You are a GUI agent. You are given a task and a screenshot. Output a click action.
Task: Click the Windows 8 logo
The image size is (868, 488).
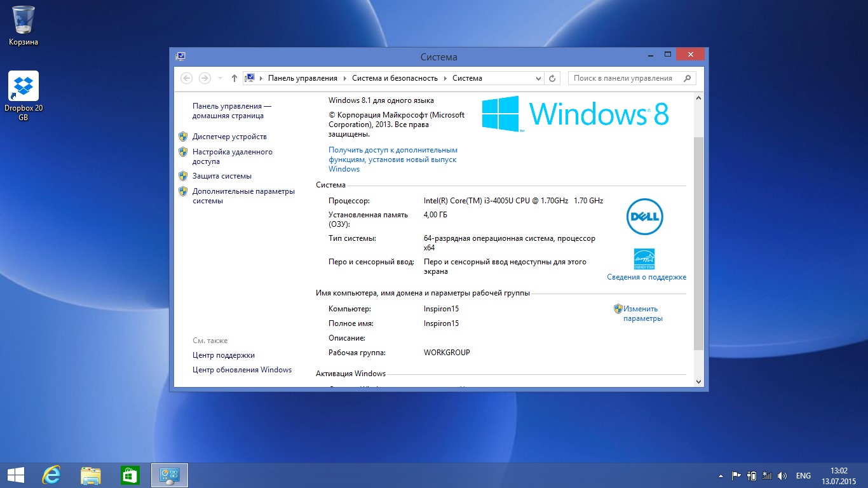(x=575, y=114)
